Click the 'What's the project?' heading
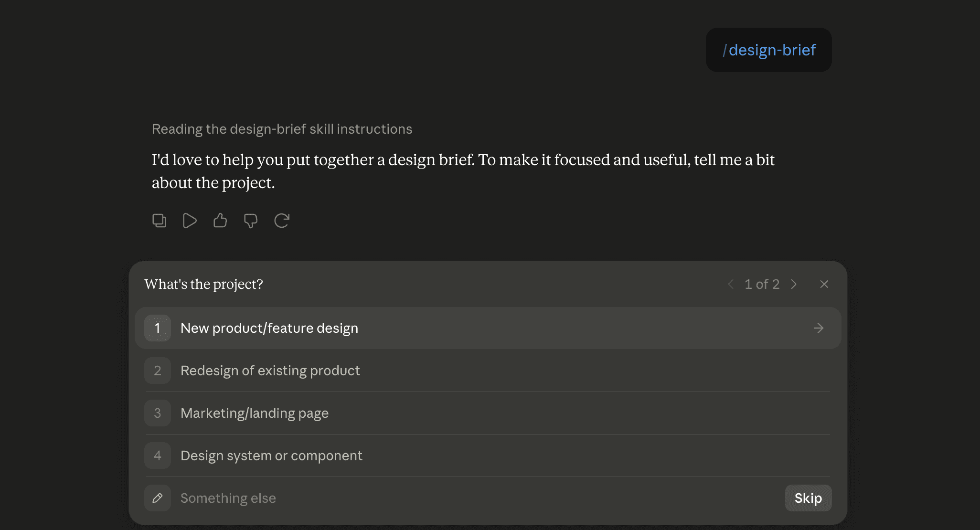The height and width of the screenshot is (530, 980). [203, 284]
